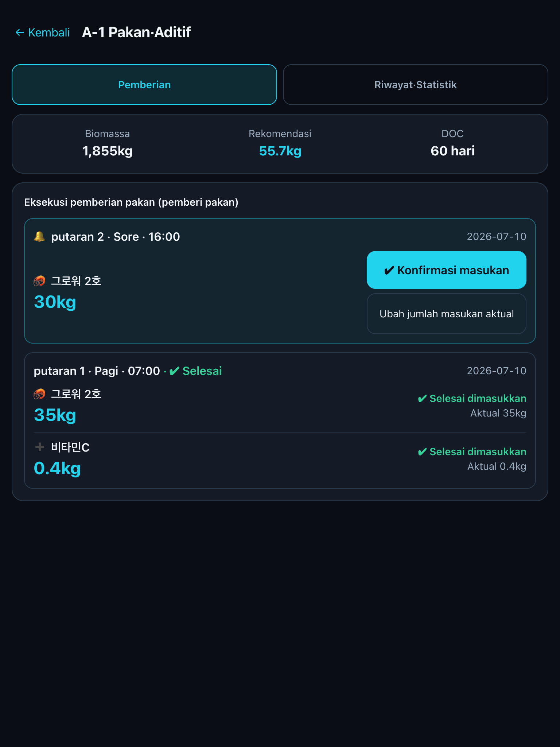Click the Biomassa 1,855kg stat
The image size is (560, 747).
tap(108, 143)
